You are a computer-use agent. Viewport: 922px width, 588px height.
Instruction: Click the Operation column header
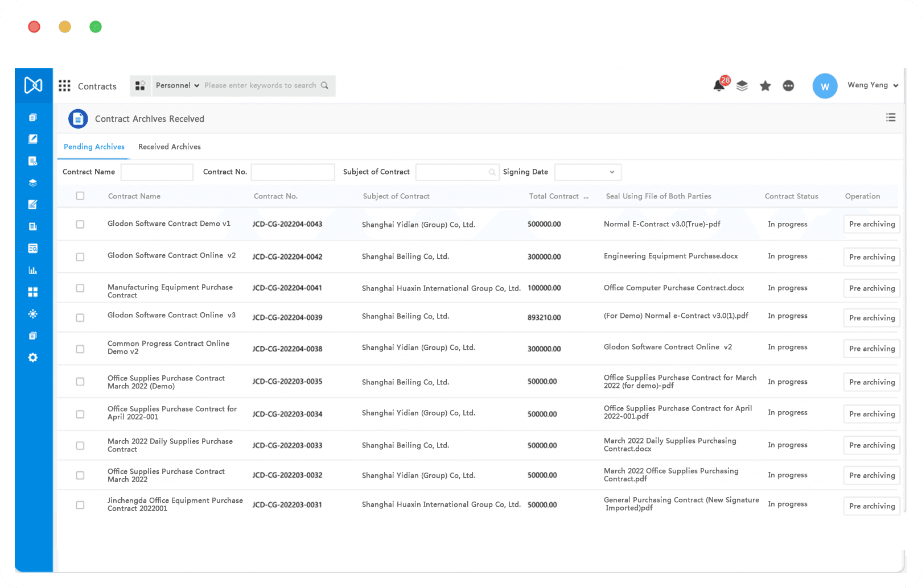tap(862, 196)
